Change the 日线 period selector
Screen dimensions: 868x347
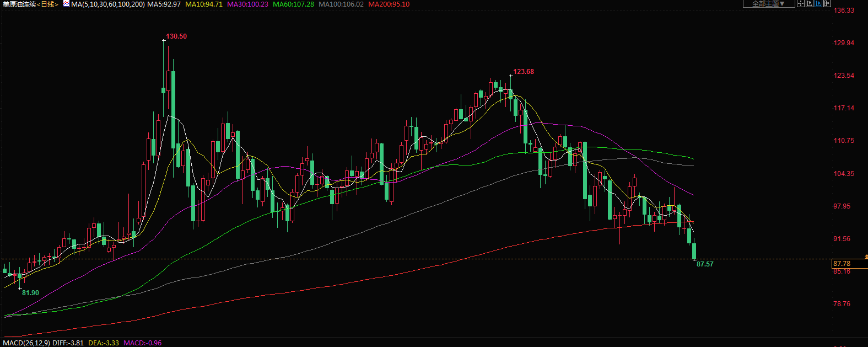click(x=48, y=4)
